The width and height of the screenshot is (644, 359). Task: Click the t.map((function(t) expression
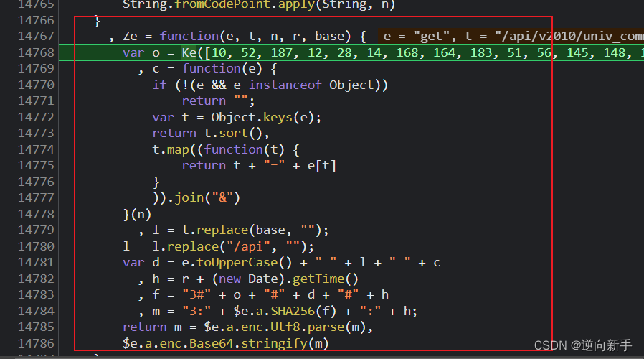tap(226, 149)
